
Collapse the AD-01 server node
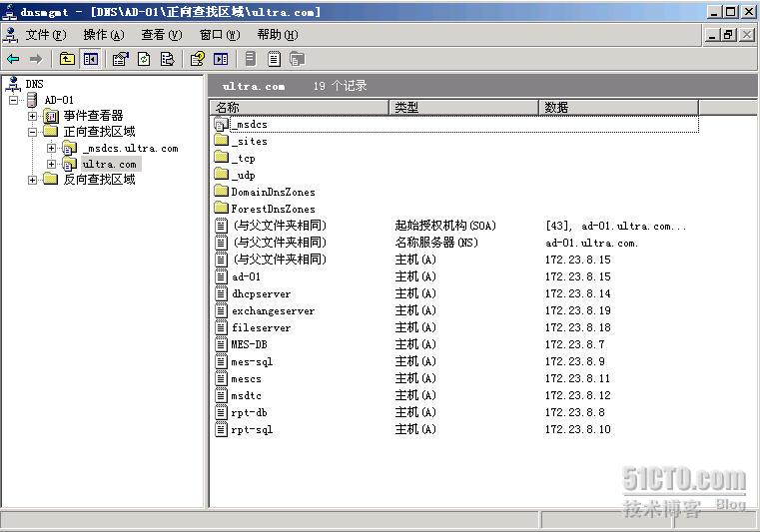[14, 100]
